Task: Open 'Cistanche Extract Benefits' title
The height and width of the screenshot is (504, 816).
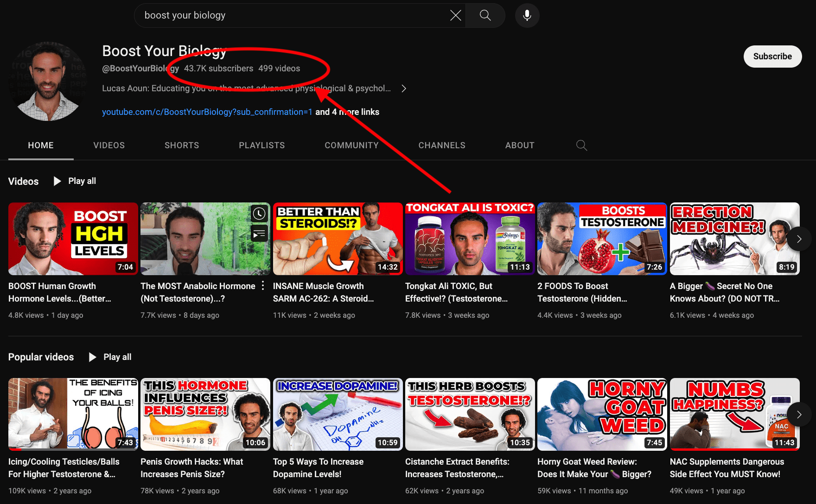Action: tap(458, 468)
